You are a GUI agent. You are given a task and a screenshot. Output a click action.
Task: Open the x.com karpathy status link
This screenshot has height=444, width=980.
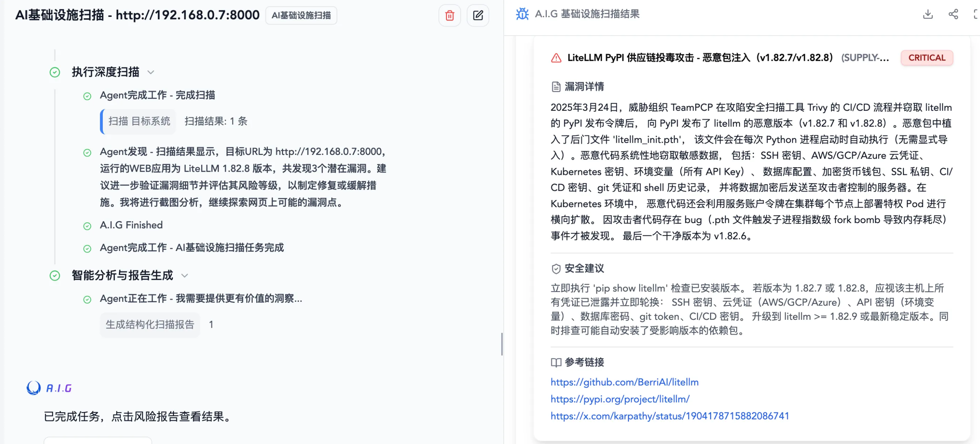click(669, 416)
